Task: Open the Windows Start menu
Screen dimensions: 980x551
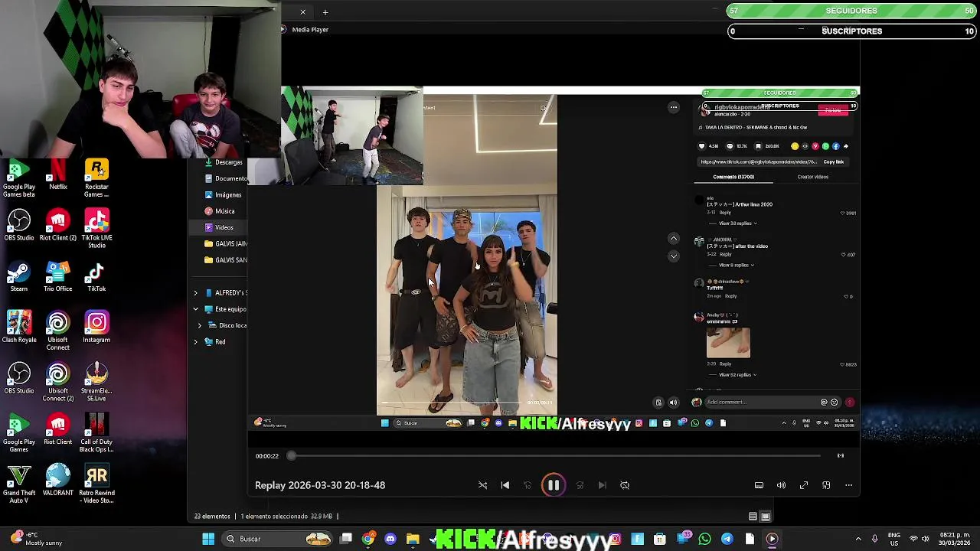Action: point(208,539)
